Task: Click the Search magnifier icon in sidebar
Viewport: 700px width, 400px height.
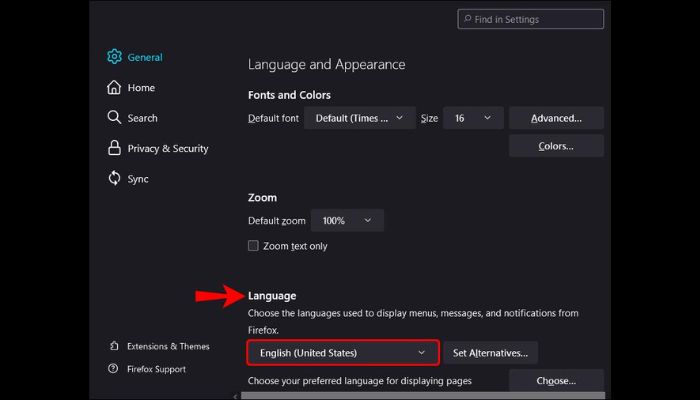Action: tap(114, 118)
